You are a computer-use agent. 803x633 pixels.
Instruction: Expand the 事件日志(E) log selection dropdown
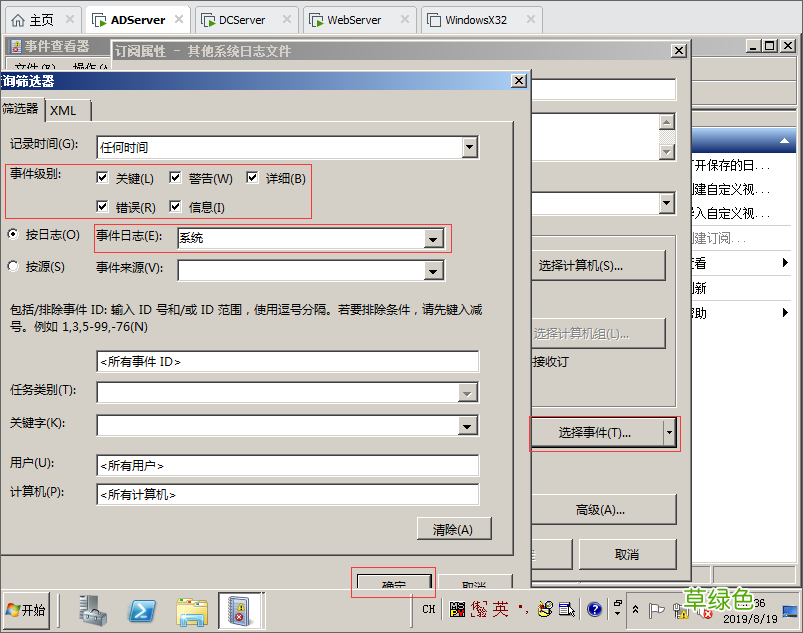pyautogui.click(x=433, y=239)
